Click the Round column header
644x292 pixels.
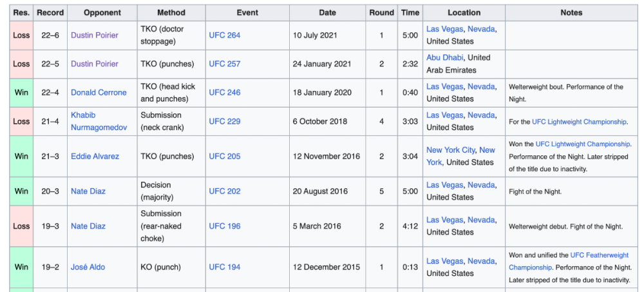381,13
